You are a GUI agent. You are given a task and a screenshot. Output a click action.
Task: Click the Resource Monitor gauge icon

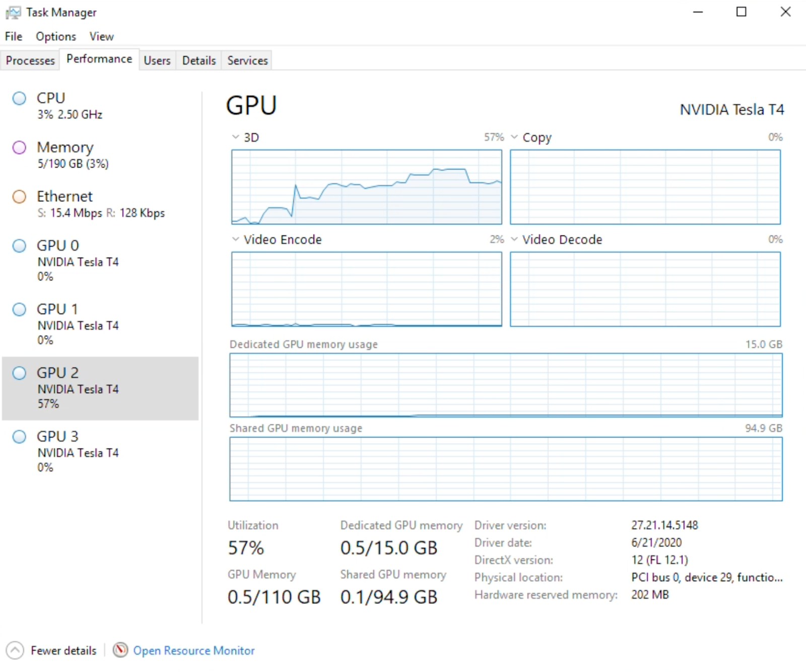(120, 650)
